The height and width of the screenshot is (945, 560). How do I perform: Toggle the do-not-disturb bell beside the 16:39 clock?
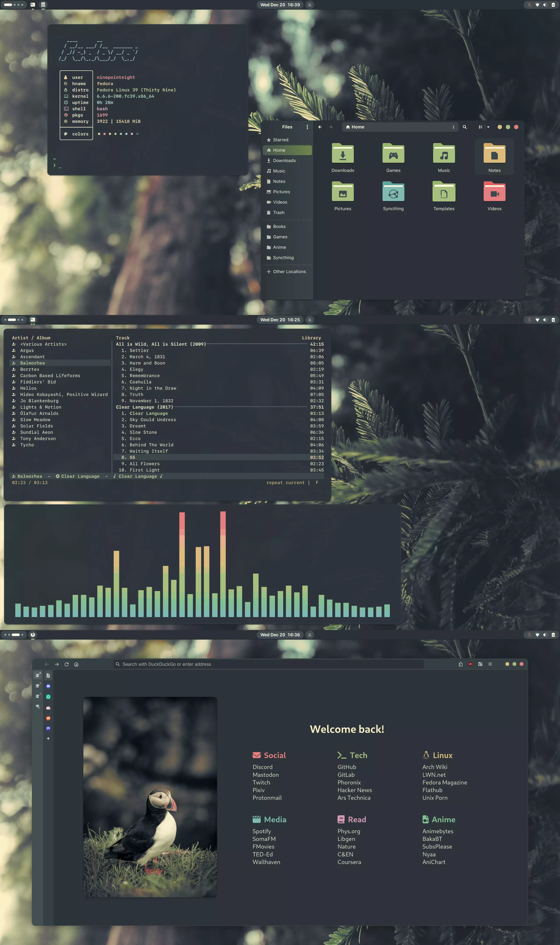click(x=310, y=5)
